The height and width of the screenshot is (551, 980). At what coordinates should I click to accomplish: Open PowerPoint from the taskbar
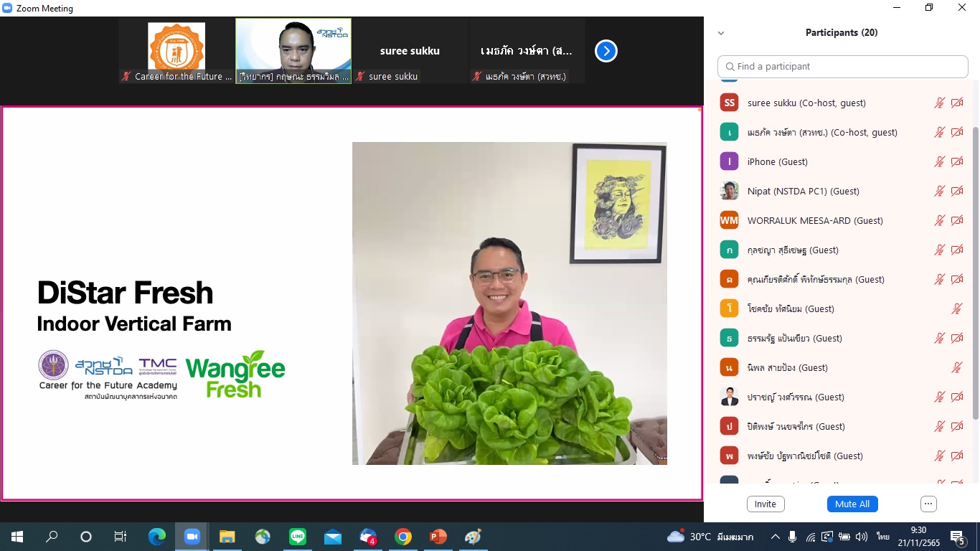(438, 537)
